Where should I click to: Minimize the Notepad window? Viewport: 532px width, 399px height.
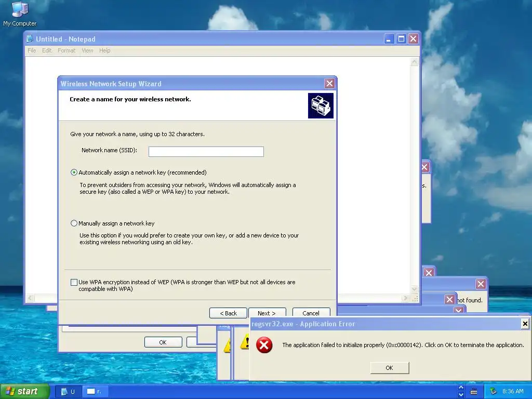389,39
